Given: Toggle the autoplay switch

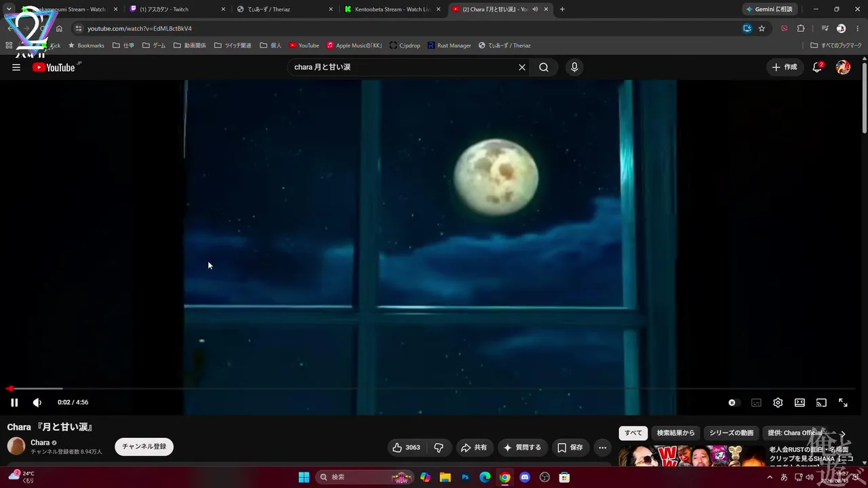Looking at the screenshot, I should [x=732, y=403].
